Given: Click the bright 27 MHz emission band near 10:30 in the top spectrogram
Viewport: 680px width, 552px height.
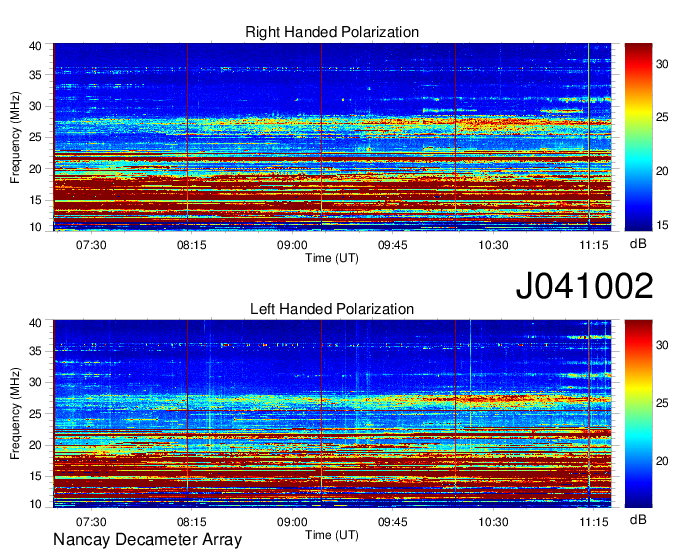Looking at the screenshot, I should coord(494,124).
